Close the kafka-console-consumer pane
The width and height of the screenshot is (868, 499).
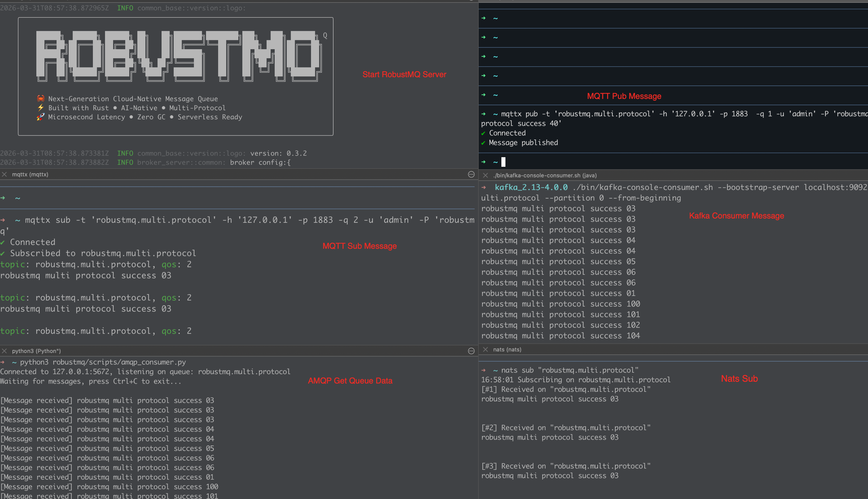pyautogui.click(x=486, y=176)
